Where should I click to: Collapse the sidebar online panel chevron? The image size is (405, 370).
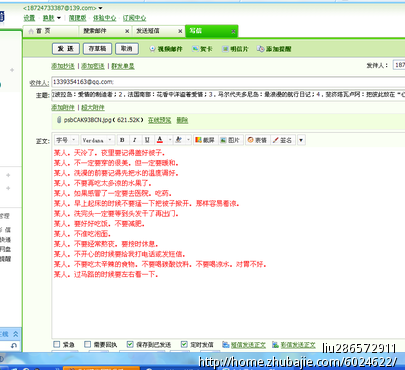pyautogui.click(x=15, y=334)
